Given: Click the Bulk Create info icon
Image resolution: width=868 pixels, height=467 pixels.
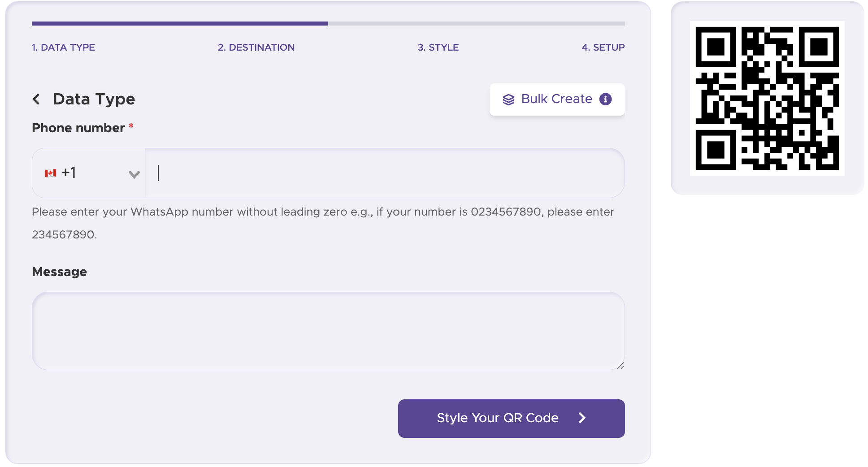Looking at the screenshot, I should pos(605,99).
